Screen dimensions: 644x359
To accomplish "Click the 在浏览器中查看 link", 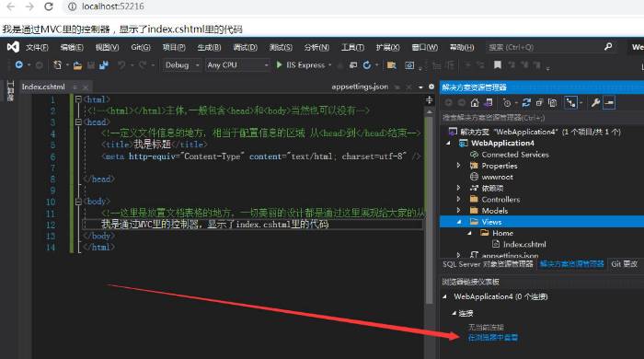I will (x=493, y=338).
